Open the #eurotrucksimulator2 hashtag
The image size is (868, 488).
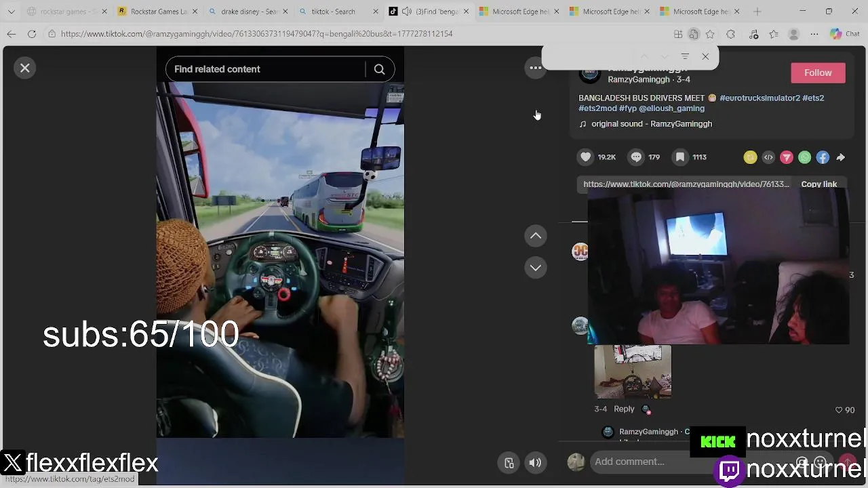[x=759, y=98]
